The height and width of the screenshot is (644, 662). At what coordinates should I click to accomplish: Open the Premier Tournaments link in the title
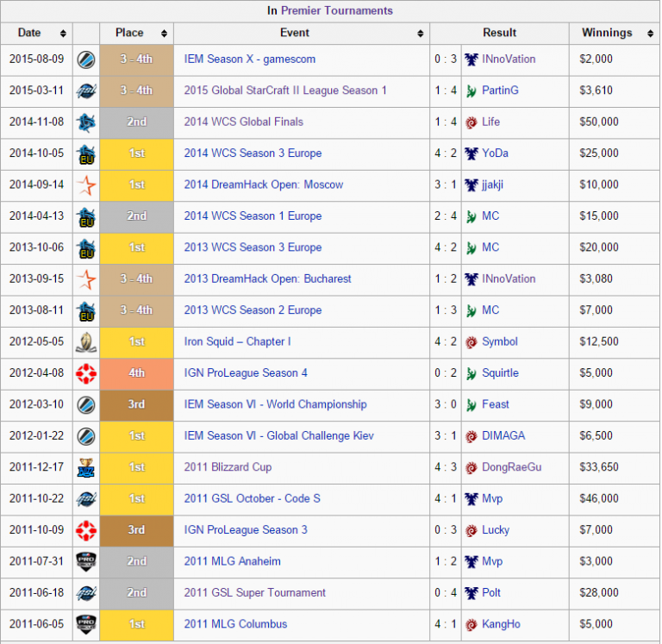click(x=336, y=10)
